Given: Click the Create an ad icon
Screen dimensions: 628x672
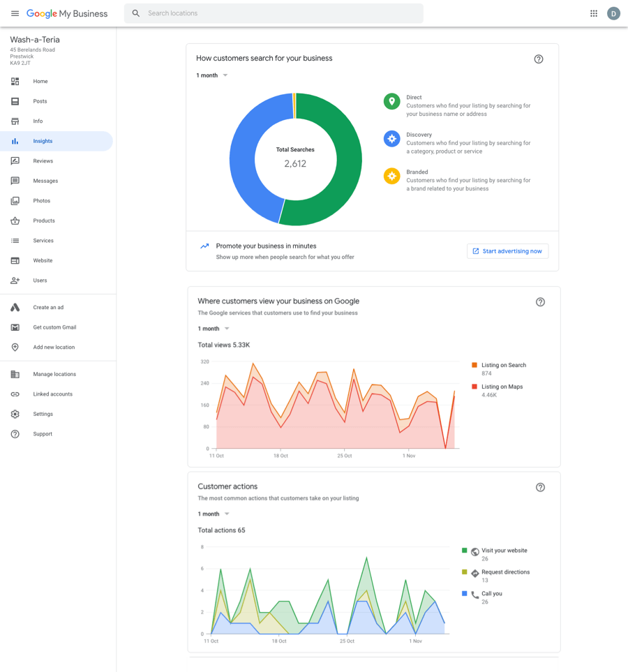Looking at the screenshot, I should 15,307.
